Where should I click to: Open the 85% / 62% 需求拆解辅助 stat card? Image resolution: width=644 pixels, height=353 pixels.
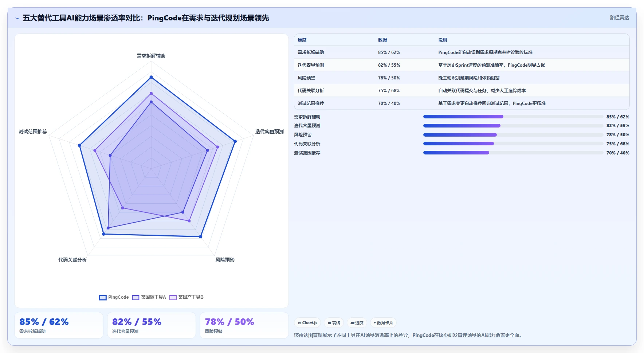(59, 325)
